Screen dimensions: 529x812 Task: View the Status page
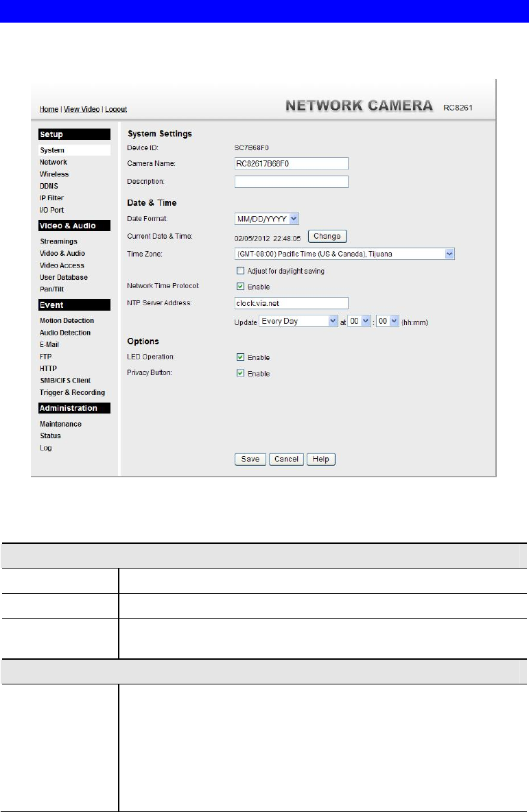[x=50, y=436]
